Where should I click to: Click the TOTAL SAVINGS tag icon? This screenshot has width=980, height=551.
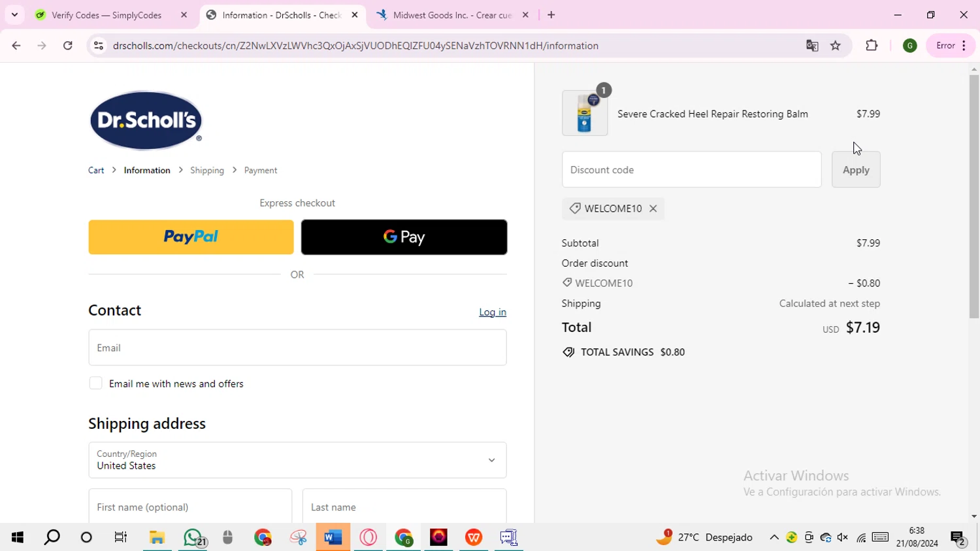(x=568, y=352)
